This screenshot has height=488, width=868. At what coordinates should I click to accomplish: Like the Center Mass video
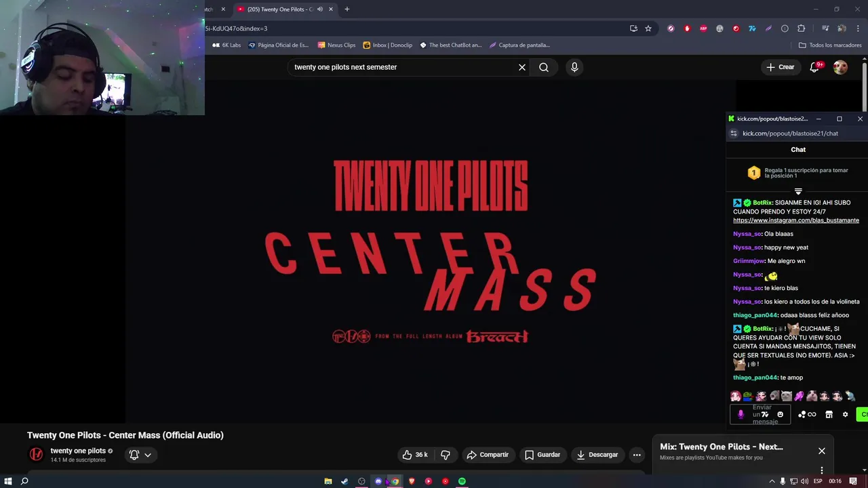coord(415,455)
